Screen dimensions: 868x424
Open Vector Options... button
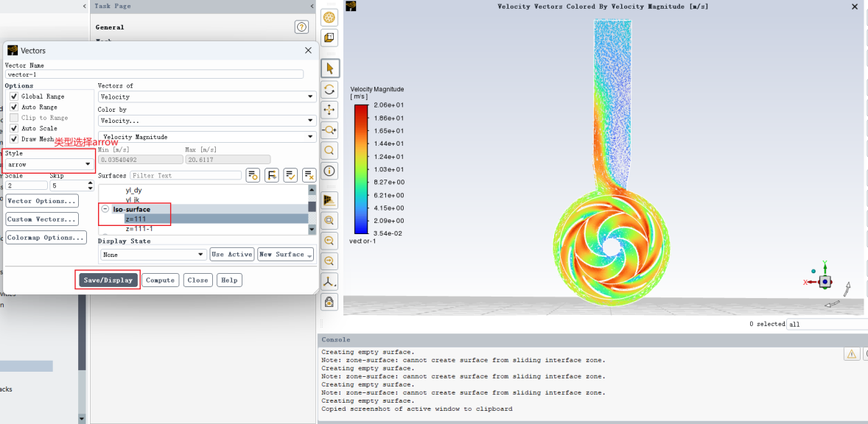42,201
